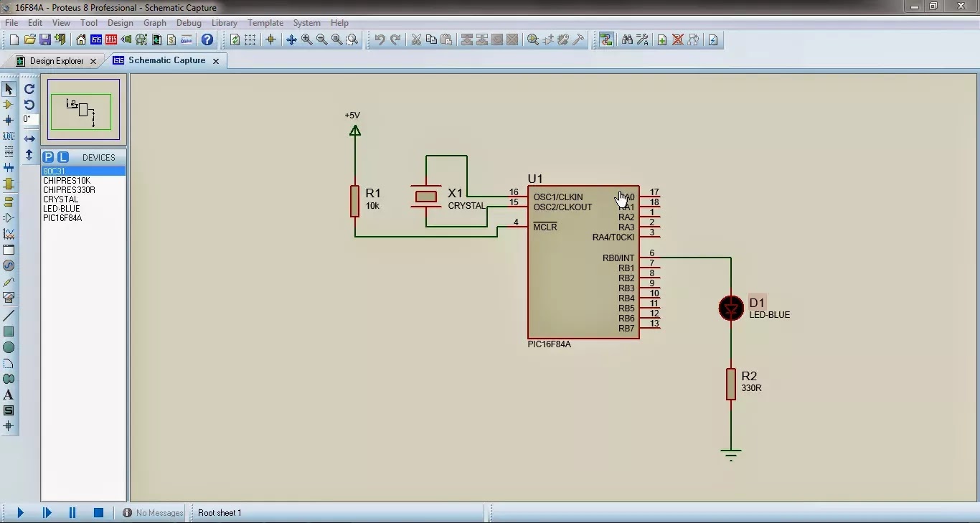The width and height of the screenshot is (980, 523).
Task: Open the Debug menu
Action: (189, 23)
